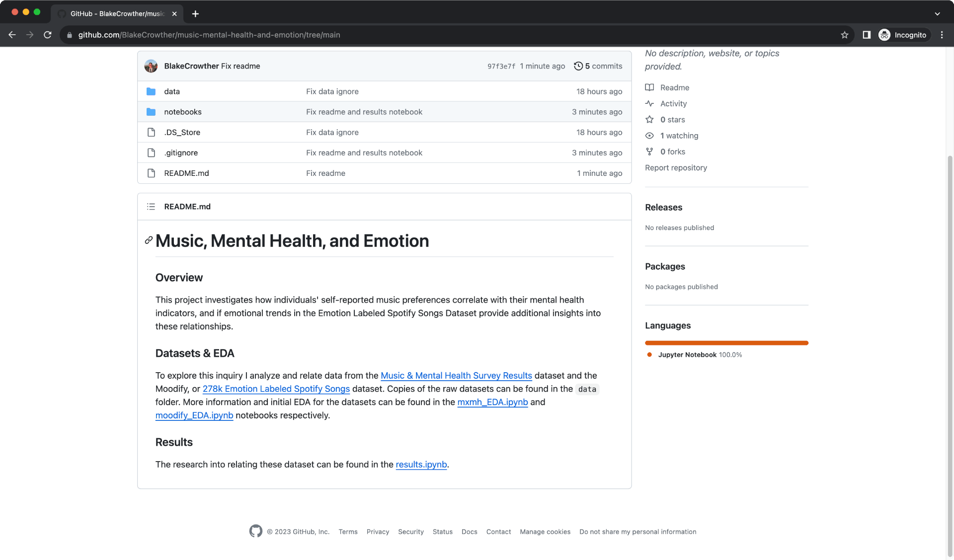Click the GitHub logo in the footer

[255, 531]
